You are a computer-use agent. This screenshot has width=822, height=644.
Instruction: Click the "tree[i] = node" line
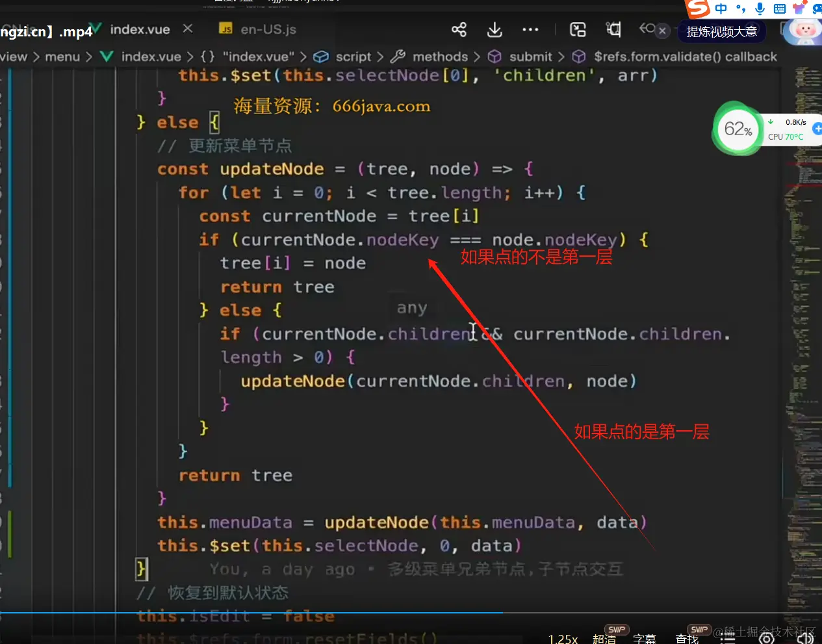click(x=293, y=263)
